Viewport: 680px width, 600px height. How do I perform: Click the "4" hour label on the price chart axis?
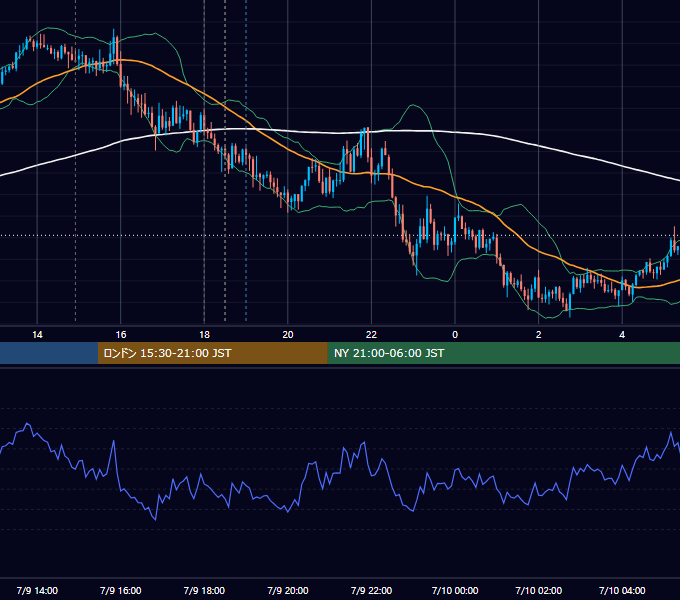coord(622,335)
